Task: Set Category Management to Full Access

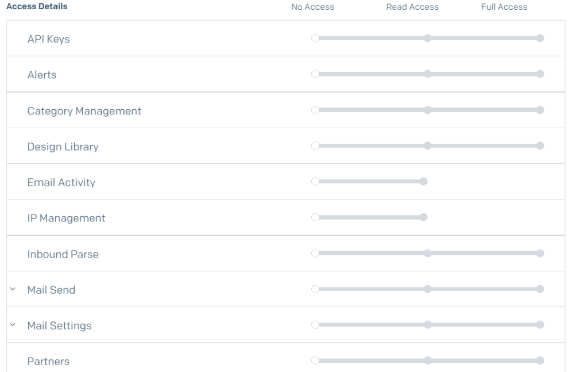Action: [540, 110]
